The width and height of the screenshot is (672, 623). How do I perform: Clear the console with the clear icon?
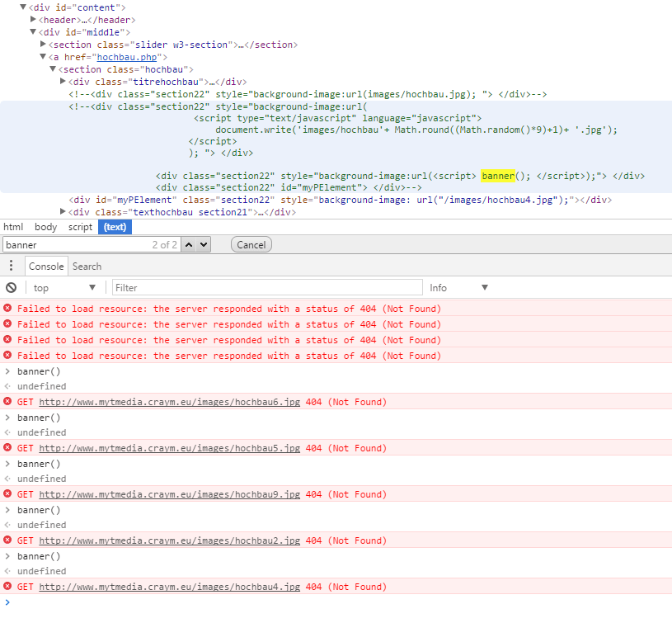(12, 288)
